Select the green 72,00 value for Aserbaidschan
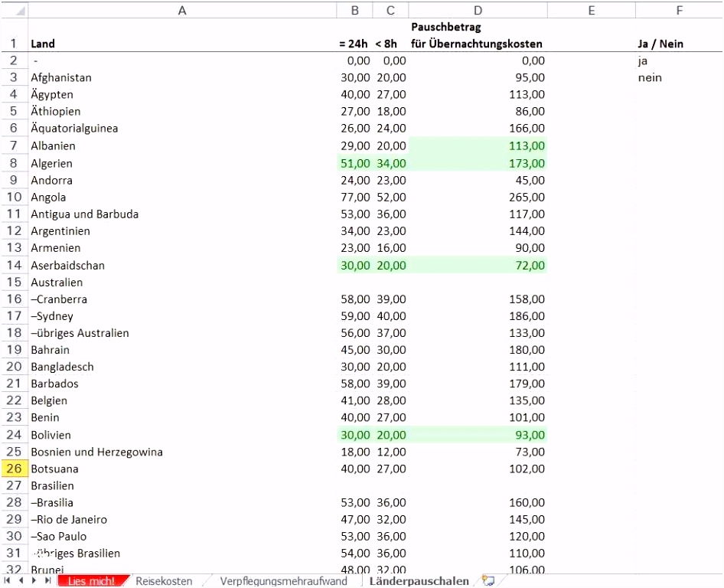This screenshot has height=588, width=724. pos(478,265)
